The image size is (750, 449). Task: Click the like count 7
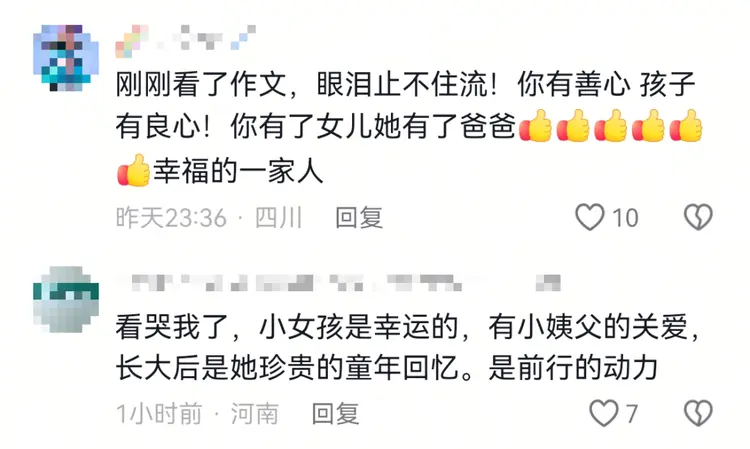point(632,414)
